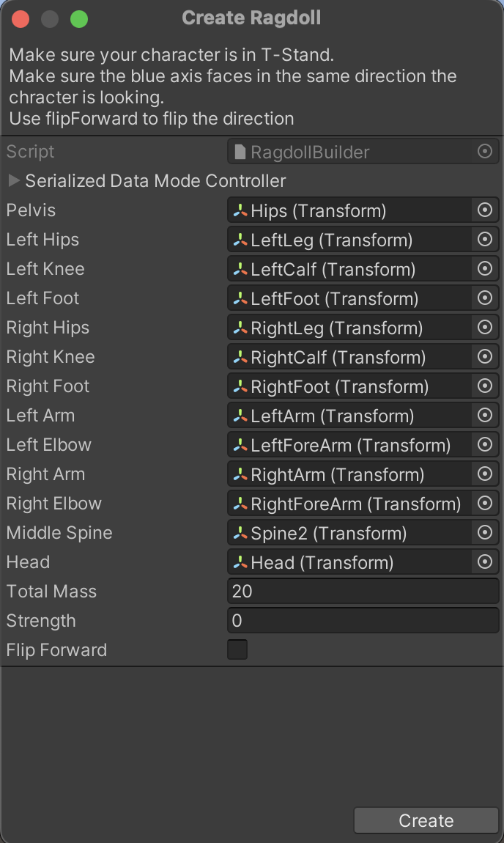Click the Strength value field
This screenshot has width=504, height=843.
[363, 621]
